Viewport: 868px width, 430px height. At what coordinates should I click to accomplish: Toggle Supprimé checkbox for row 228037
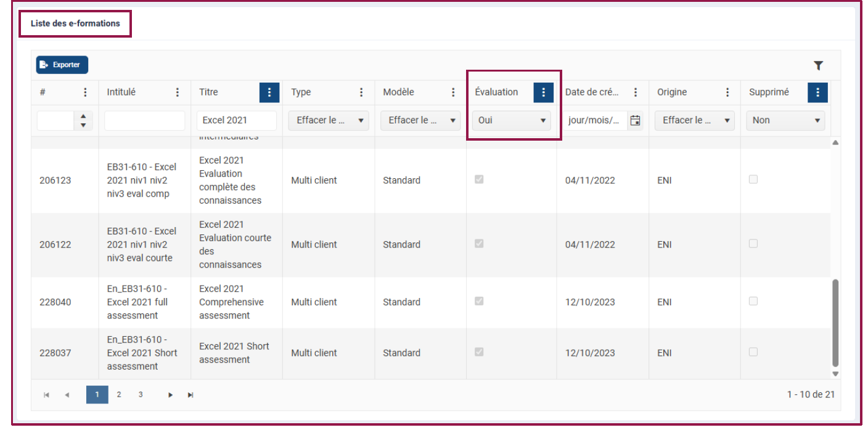753,352
